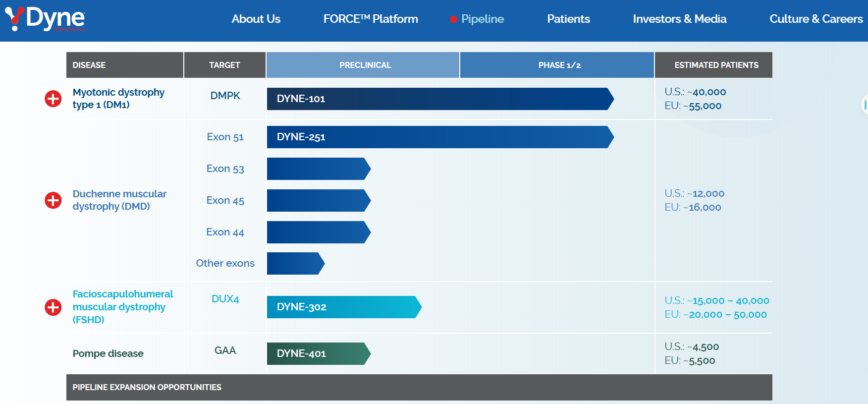This screenshot has height=404, width=868.
Task: Click the Exon 44 progress bar
Action: point(319,232)
